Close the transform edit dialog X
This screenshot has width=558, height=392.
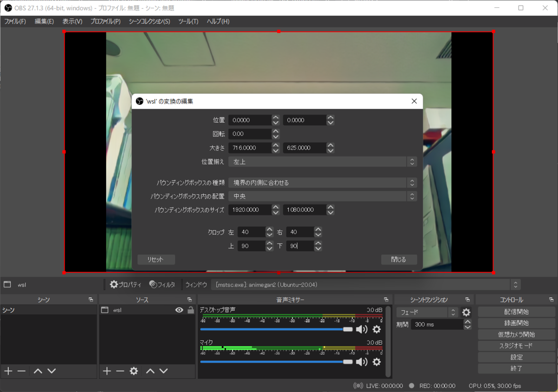pos(414,101)
